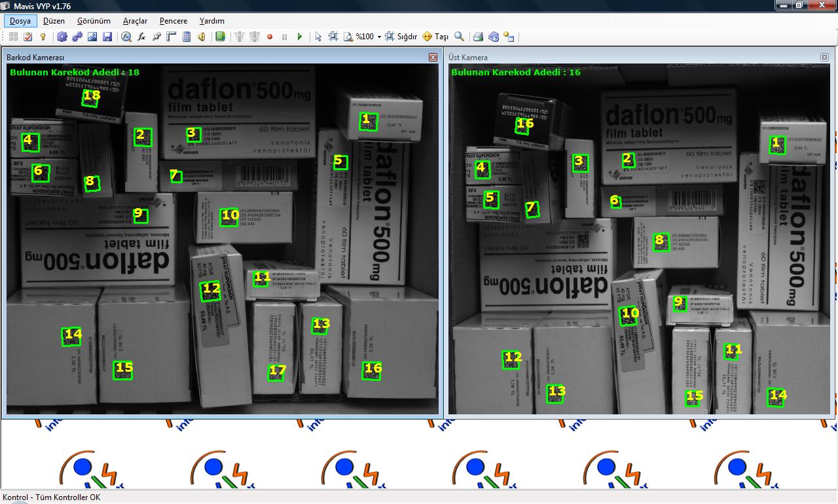Screen dimensions: 838x504
Task: Click the blue gear settings icon
Action: 62,37
